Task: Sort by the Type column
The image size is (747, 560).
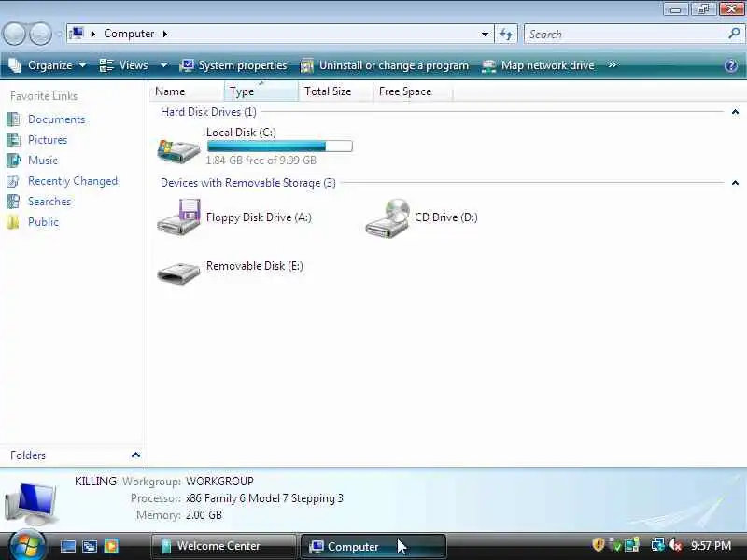Action: pyautogui.click(x=261, y=91)
